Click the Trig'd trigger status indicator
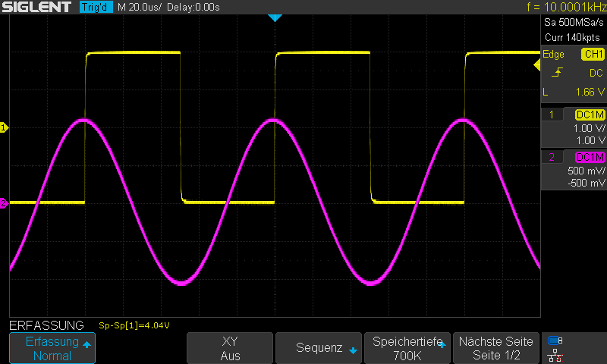Image resolution: width=607 pixels, height=364 pixels. click(96, 7)
